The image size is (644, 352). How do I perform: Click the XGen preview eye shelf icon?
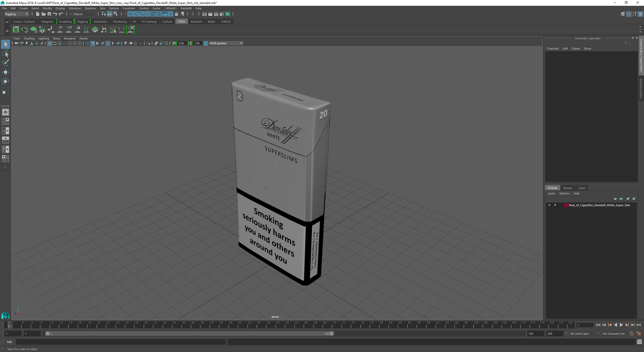[x=25, y=30]
